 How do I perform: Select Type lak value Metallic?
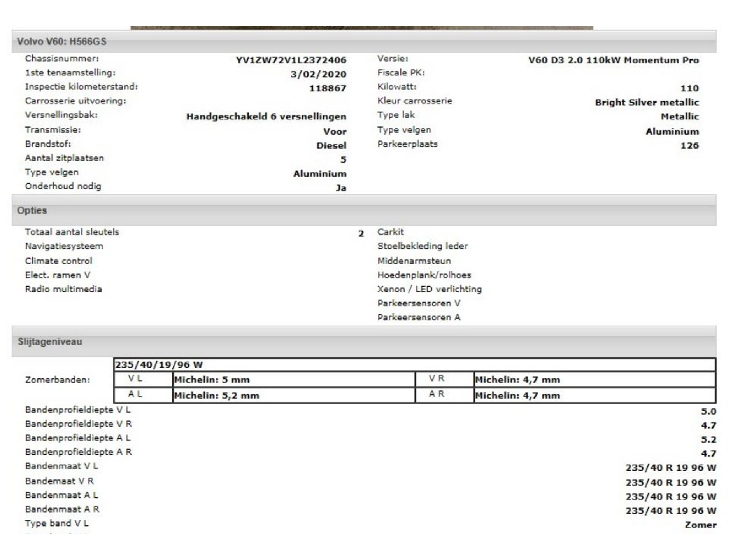pyautogui.click(x=680, y=117)
